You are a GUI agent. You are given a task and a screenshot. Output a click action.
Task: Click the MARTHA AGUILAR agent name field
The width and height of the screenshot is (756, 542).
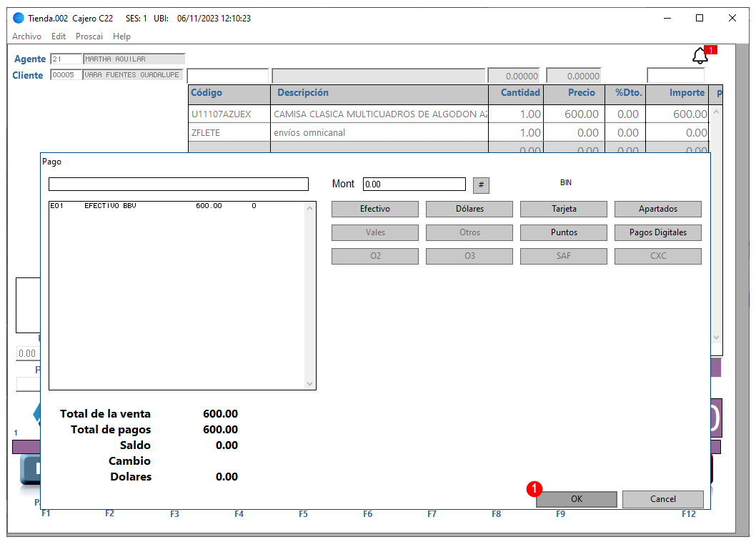(134, 59)
